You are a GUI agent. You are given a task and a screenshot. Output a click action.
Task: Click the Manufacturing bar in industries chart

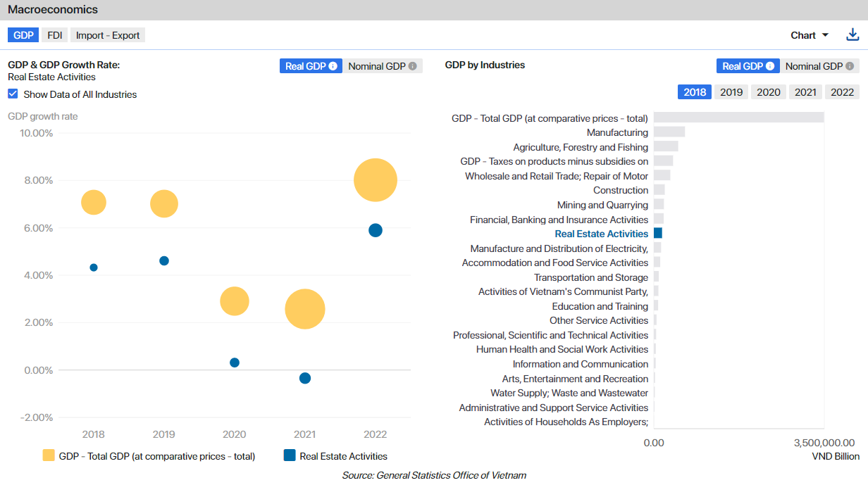[x=669, y=132]
